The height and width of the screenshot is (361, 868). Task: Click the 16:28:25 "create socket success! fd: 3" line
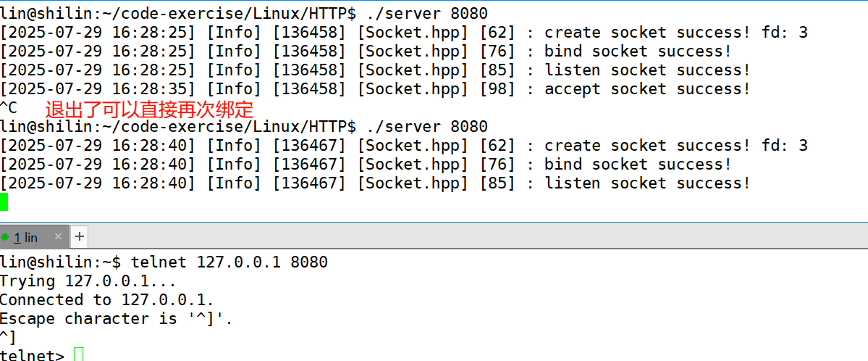[404, 32]
